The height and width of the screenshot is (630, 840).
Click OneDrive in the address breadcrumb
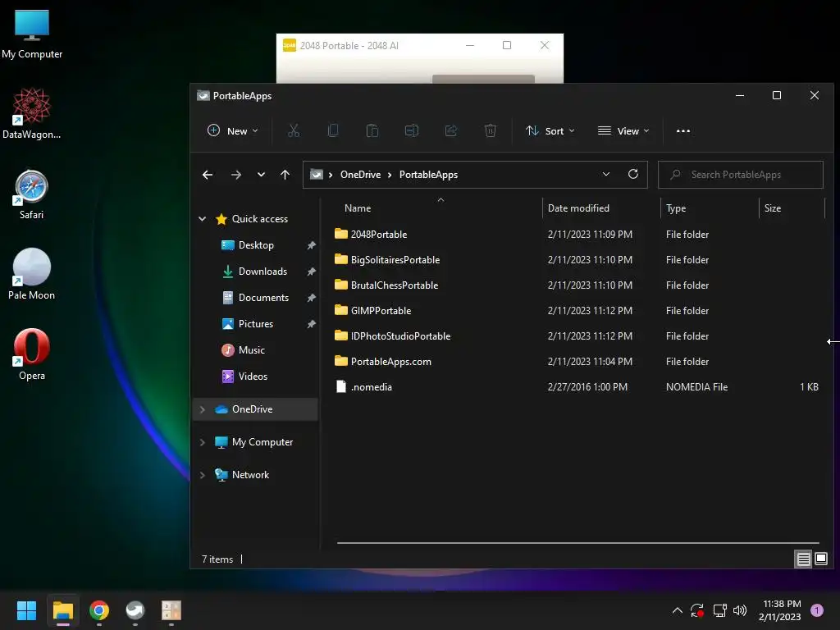[361, 175]
